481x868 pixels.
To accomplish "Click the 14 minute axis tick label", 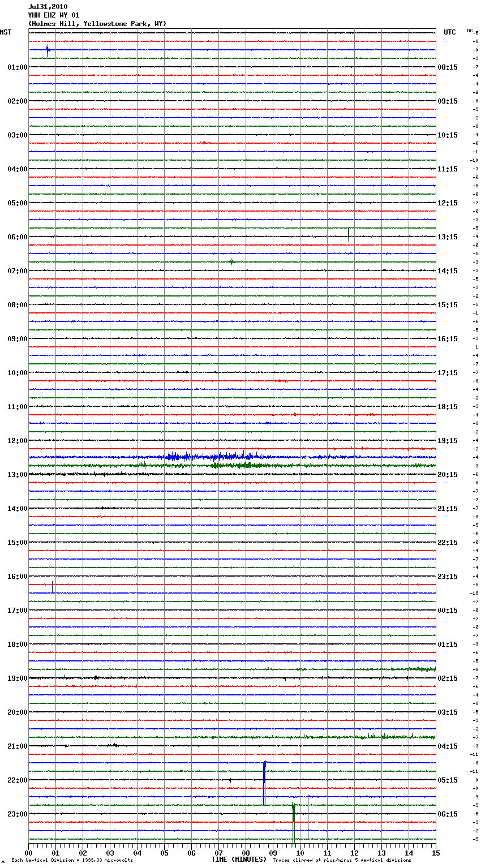I will click(409, 853).
